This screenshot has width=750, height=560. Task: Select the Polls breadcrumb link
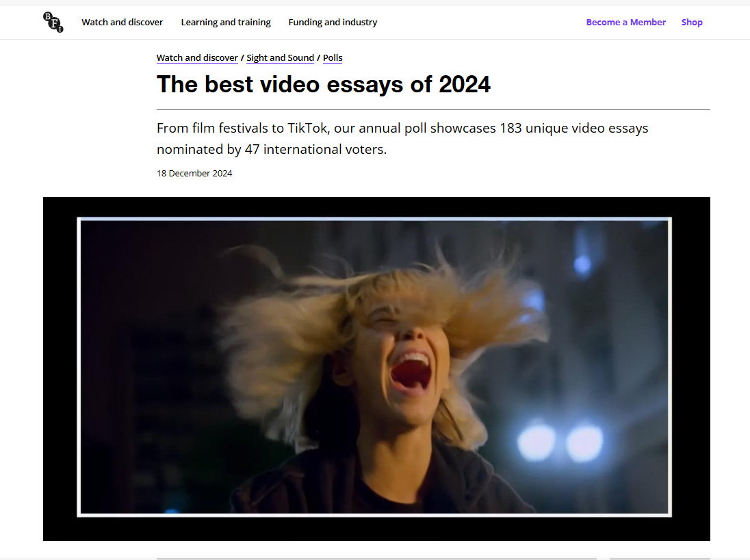tap(333, 58)
